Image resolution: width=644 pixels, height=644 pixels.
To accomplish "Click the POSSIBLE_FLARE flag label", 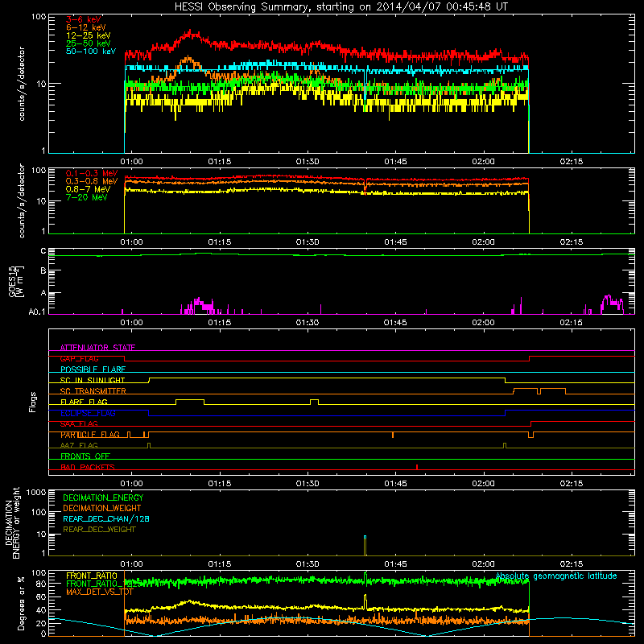I will tap(93, 369).
